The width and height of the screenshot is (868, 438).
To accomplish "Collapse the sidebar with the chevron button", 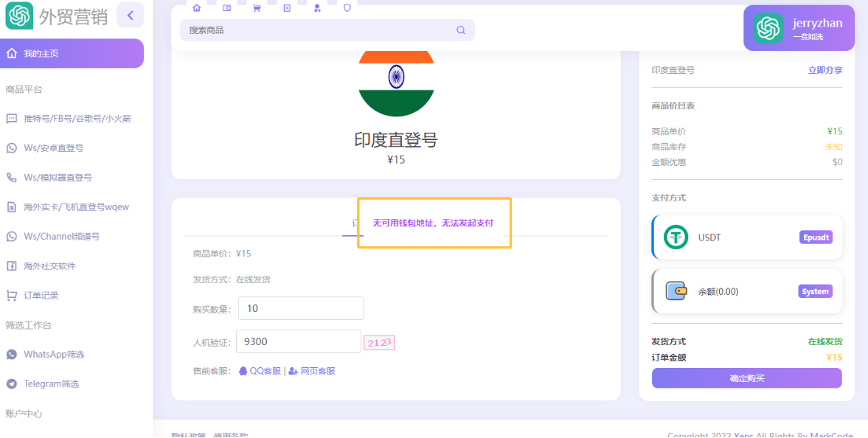I will click(x=130, y=15).
